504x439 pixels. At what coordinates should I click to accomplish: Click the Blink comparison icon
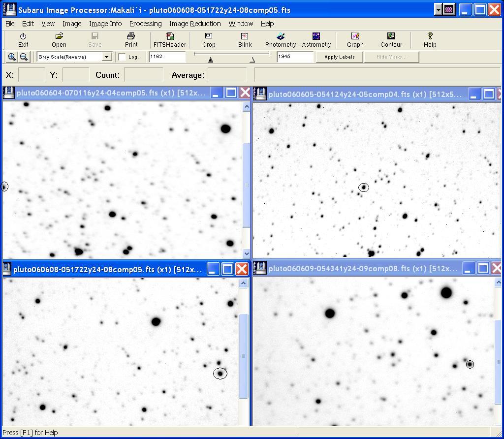[x=245, y=39]
